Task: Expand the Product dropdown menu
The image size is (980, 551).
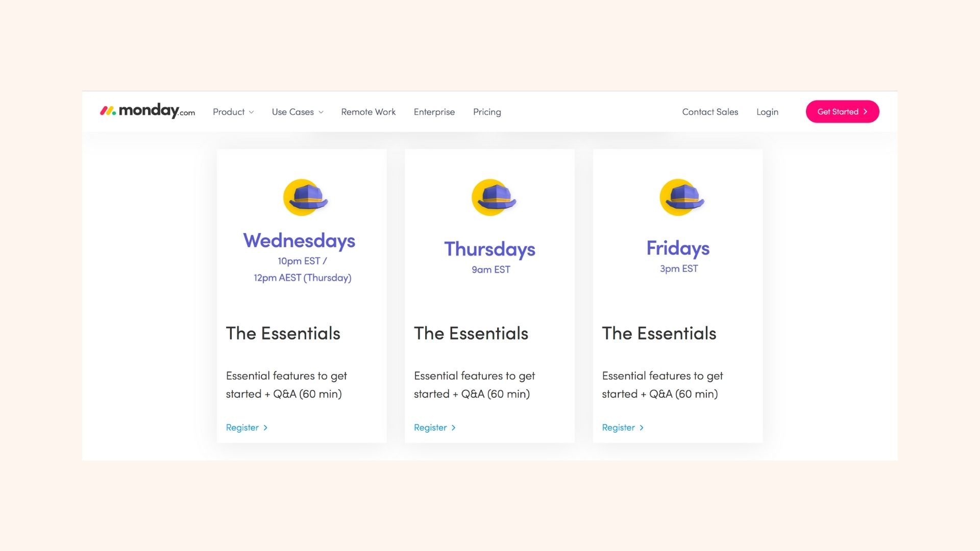Action: click(233, 112)
